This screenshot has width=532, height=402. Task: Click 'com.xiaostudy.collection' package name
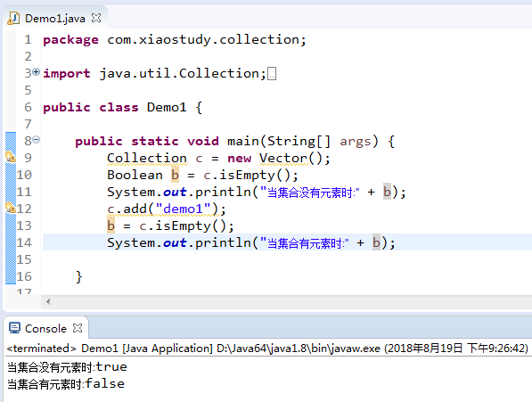click(x=203, y=40)
